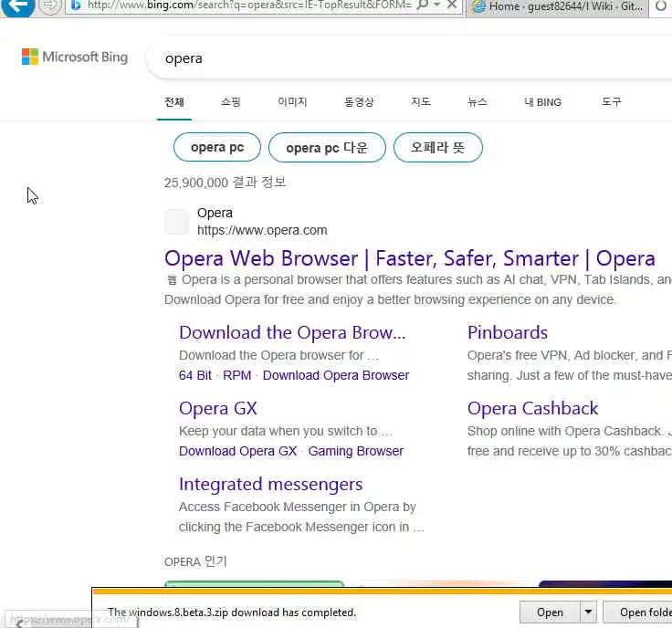Open the 'Integrated messengers' sitelink

coord(271,485)
